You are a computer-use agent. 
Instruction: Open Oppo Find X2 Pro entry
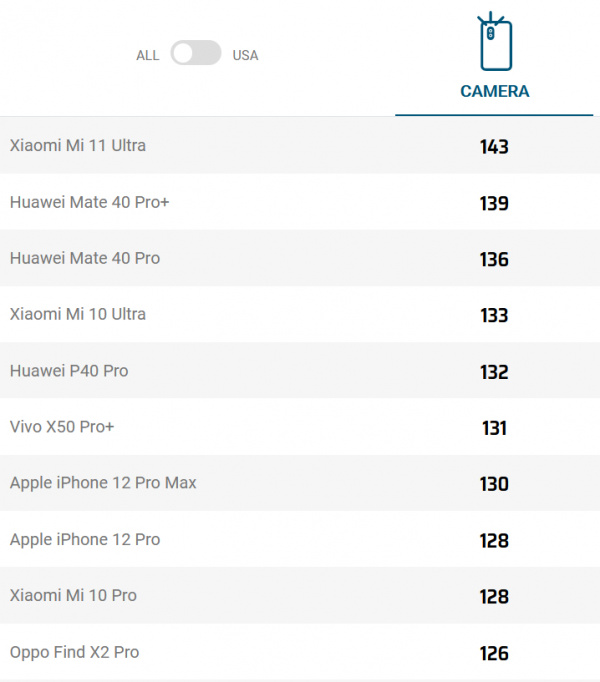(x=75, y=653)
